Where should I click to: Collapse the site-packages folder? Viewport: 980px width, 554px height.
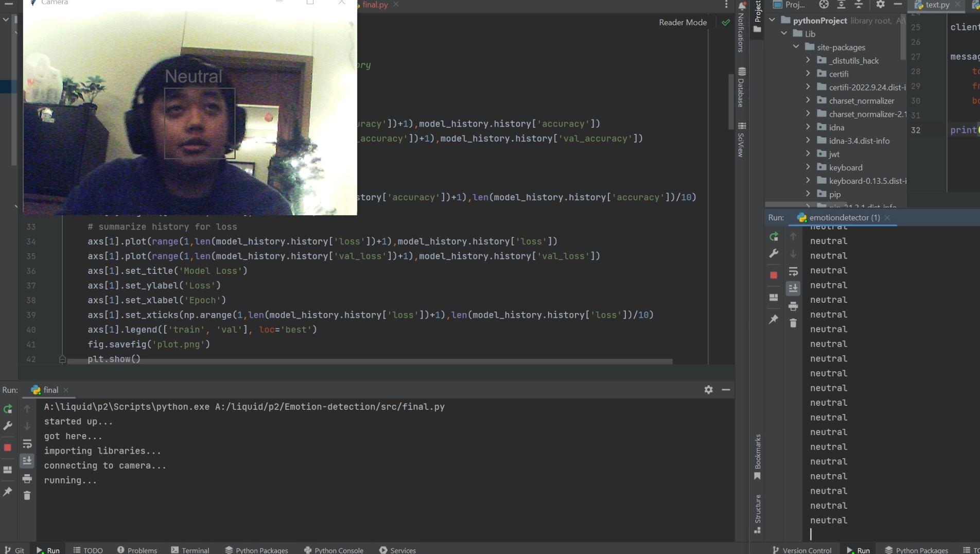point(796,47)
